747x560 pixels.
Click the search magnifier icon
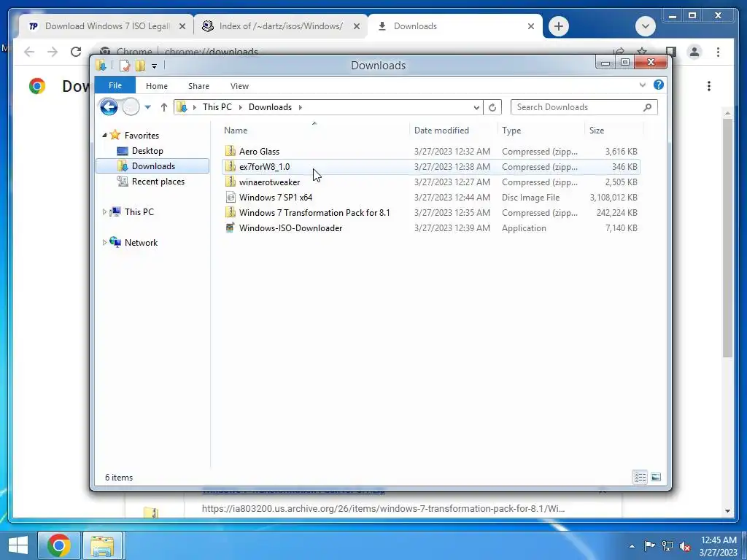click(647, 107)
